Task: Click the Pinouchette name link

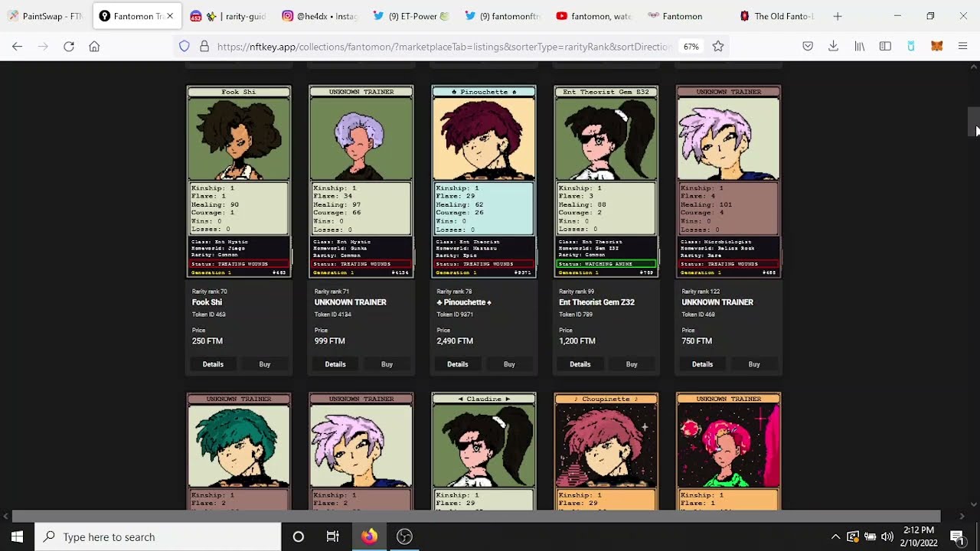Action: [464, 302]
